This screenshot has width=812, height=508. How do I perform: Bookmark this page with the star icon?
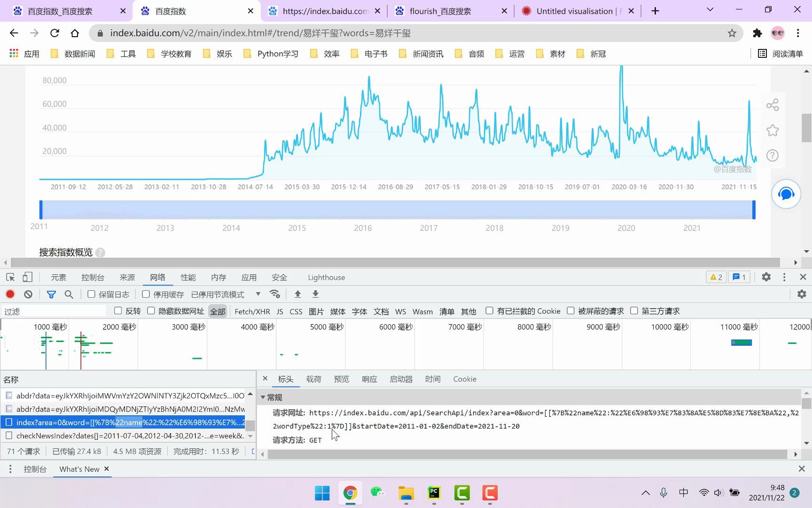pos(732,33)
